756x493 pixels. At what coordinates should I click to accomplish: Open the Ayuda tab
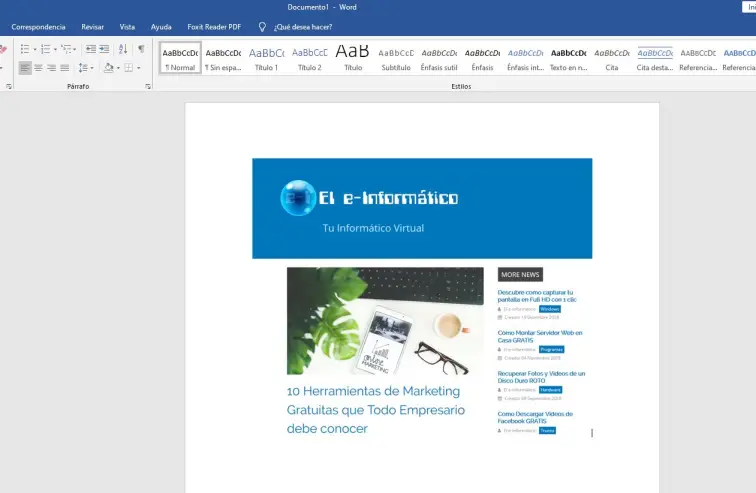point(161,27)
